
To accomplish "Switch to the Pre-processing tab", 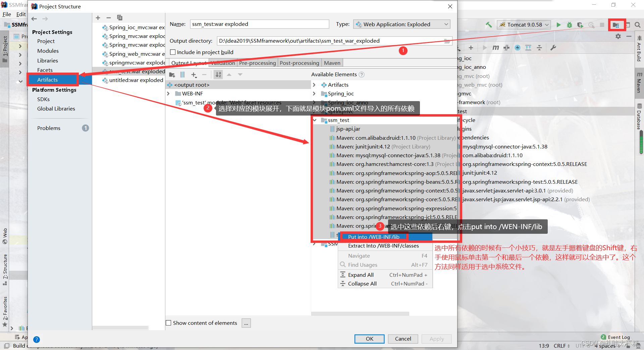I will coord(257,63).
